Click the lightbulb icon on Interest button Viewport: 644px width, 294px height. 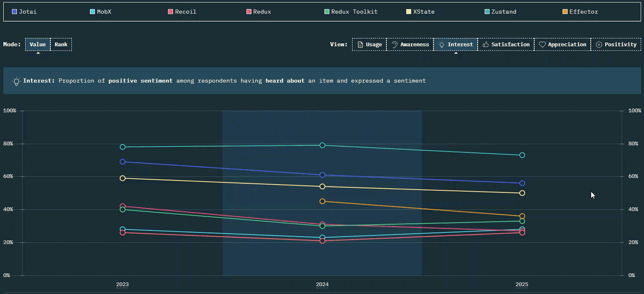pos(441,45)
